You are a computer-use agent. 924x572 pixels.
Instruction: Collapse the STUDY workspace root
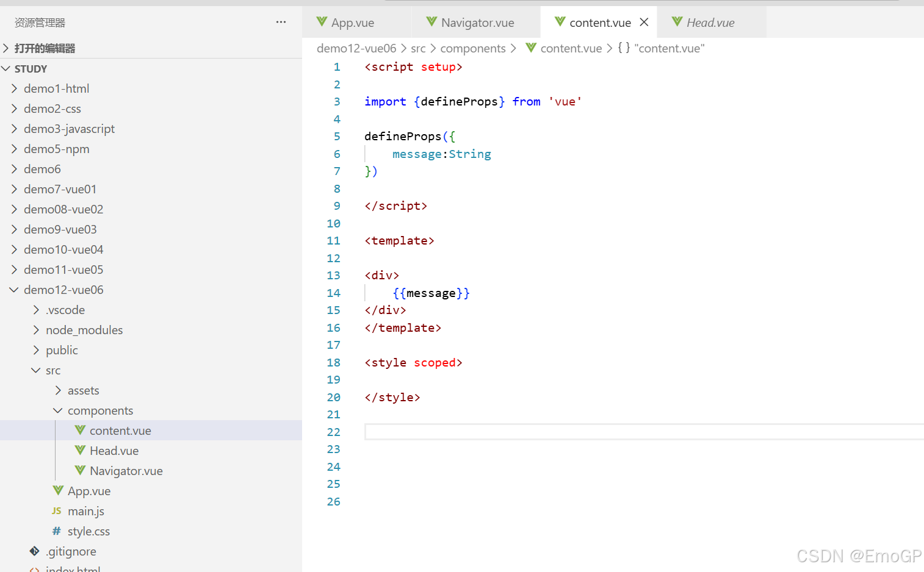[5, 68]
